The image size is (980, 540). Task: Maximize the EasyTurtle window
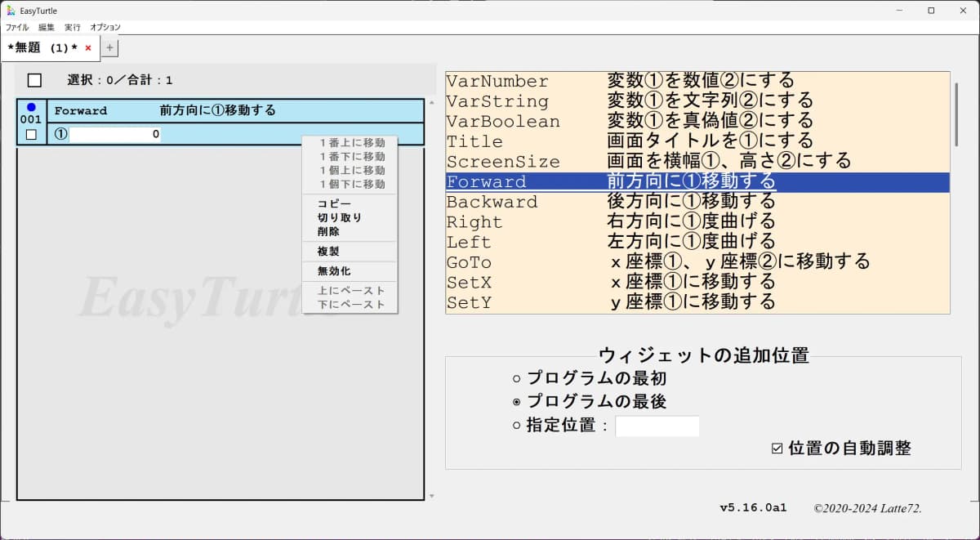coord(931,11)
